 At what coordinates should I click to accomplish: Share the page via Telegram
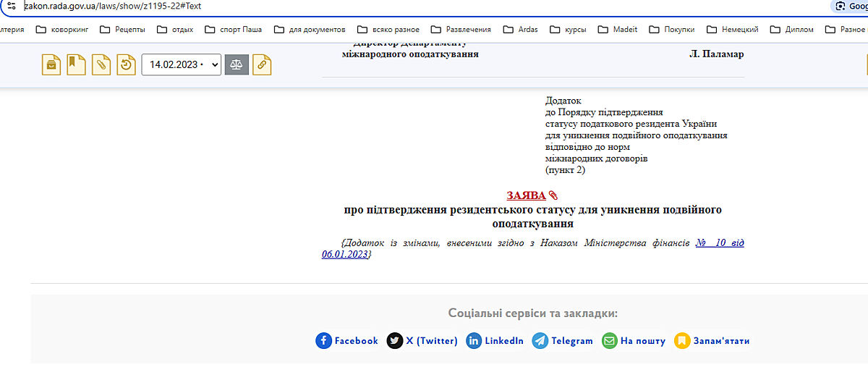click(563, 340)
